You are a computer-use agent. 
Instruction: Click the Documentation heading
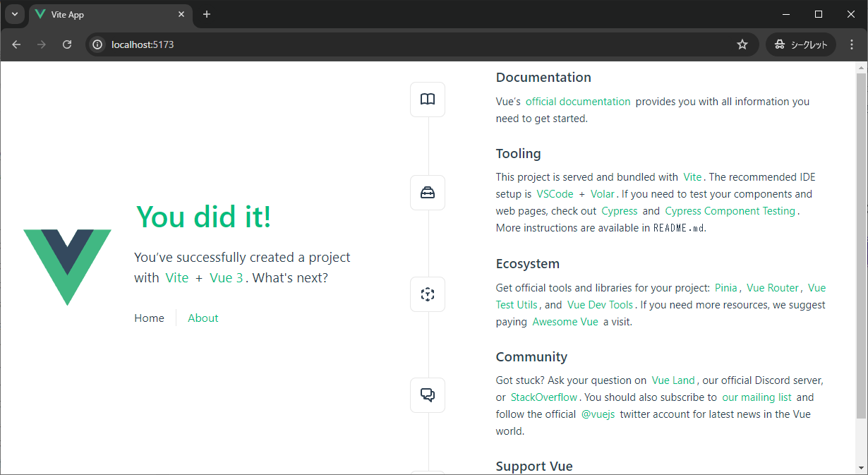543,78
